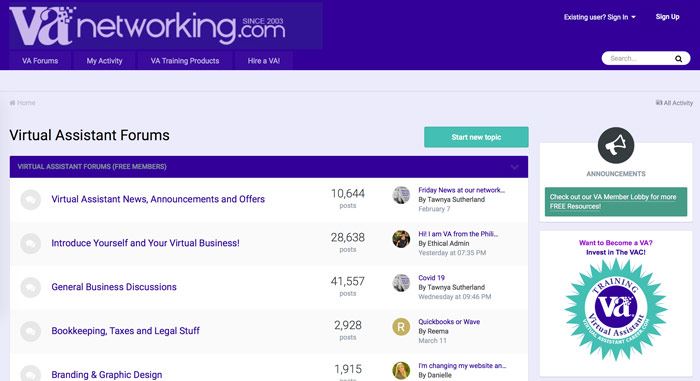Click the announcements megaphone icon
The height and width of the screenshot is (381, 700).
(616, 145)
